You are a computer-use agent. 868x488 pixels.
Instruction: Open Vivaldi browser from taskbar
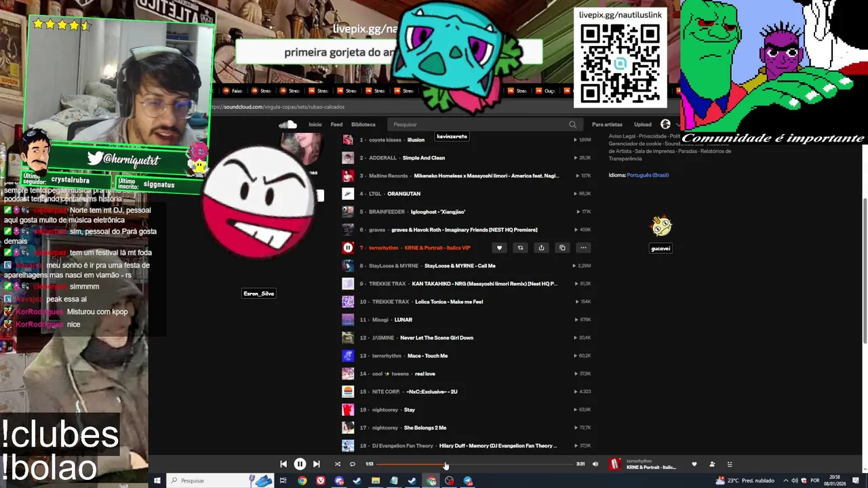tap(321, 481)
